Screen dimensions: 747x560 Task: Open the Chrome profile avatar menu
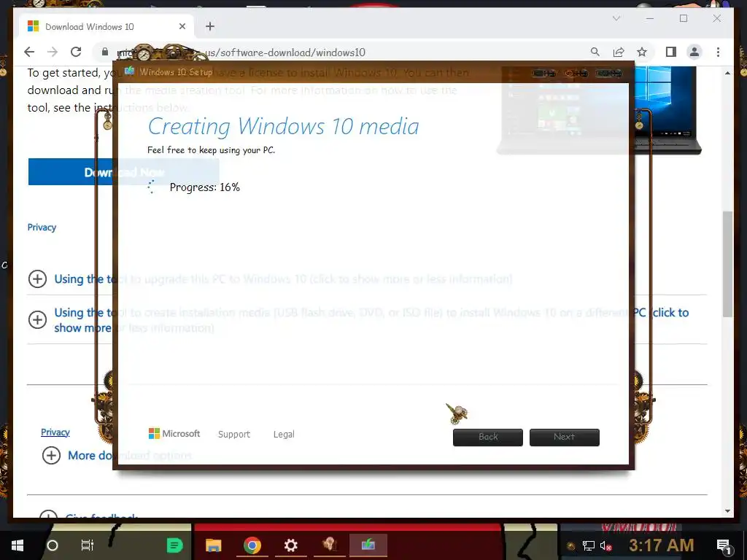click(x=694, y=52)
